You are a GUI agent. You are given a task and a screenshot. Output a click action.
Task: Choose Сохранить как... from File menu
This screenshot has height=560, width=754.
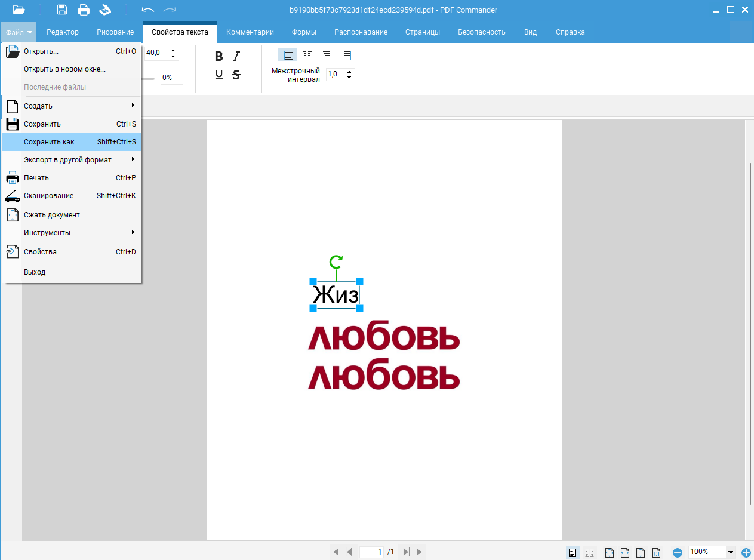[x=72, y=142]
